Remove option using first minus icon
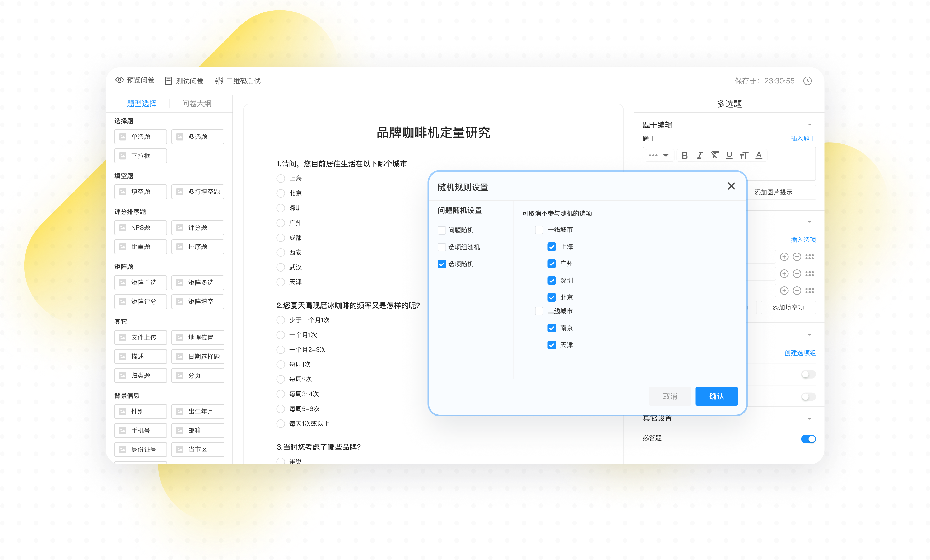The image size is (930, 560). (x=796, y=257)
